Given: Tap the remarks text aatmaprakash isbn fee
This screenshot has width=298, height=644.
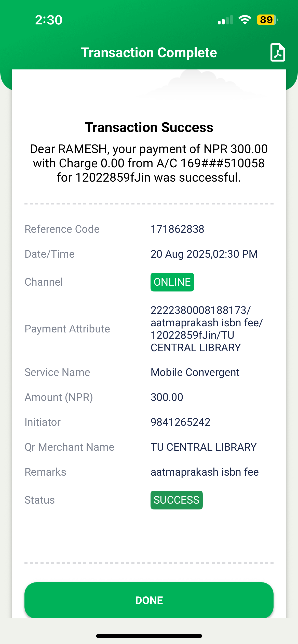Looking at the screenshot, I should click(x=205, y=472).
